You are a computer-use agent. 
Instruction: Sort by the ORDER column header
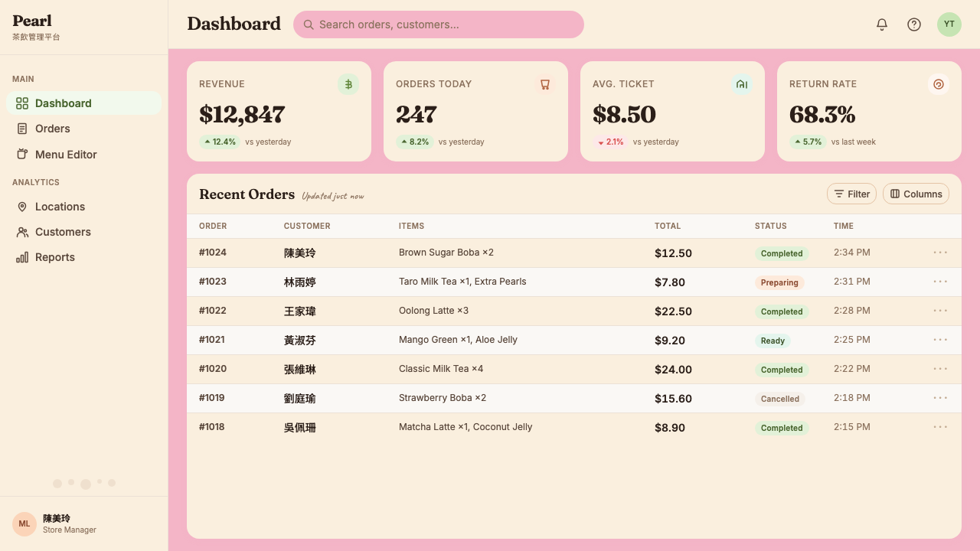(213, 226)
